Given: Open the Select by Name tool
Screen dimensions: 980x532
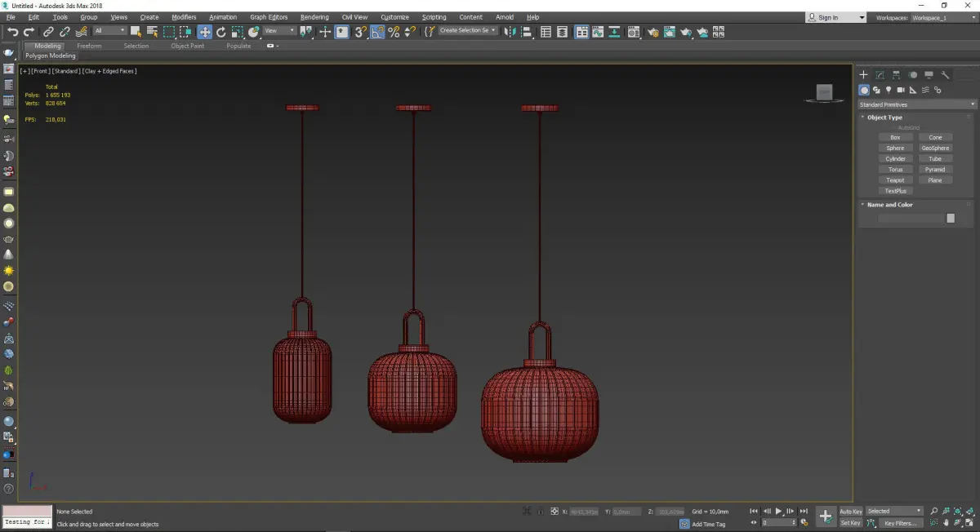Looking at the screenshot, I should coord(152,32).
